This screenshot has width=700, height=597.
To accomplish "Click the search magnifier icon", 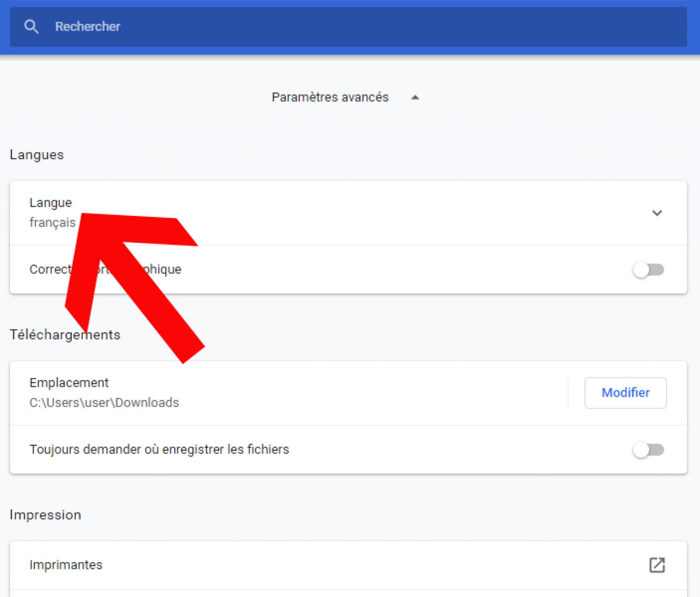I will point(31,26).
